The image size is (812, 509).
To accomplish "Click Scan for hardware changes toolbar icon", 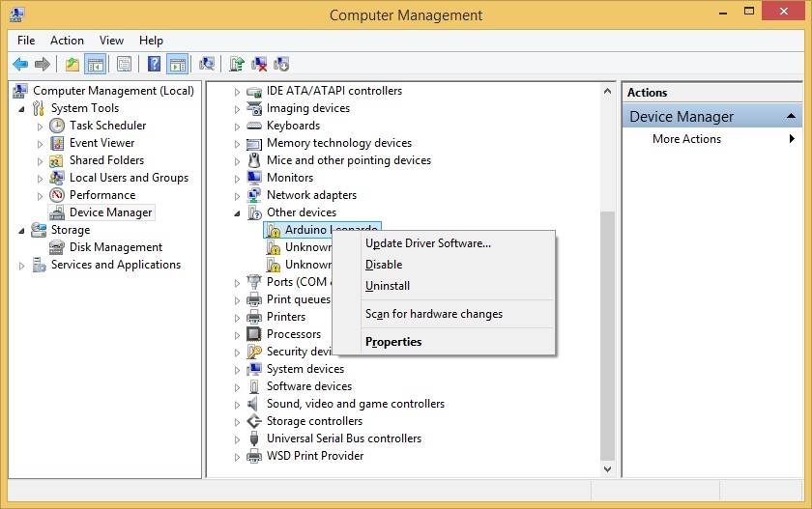I will [207, 65].
